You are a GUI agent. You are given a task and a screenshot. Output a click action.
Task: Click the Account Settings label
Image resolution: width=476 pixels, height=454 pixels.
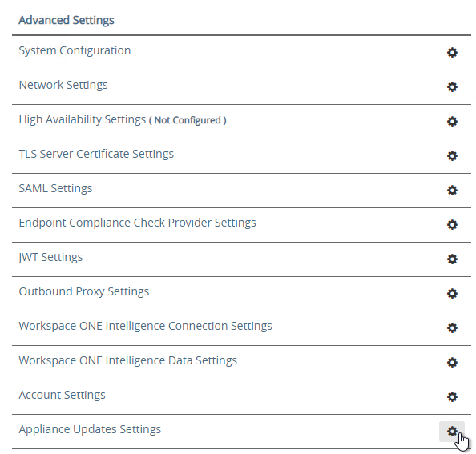coord(62,395)
